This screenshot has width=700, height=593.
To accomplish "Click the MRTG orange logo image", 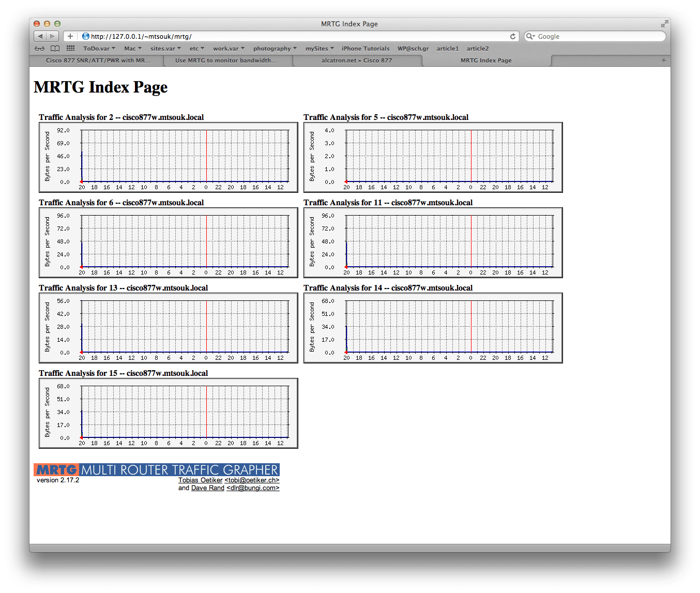I will click(56, 469).
